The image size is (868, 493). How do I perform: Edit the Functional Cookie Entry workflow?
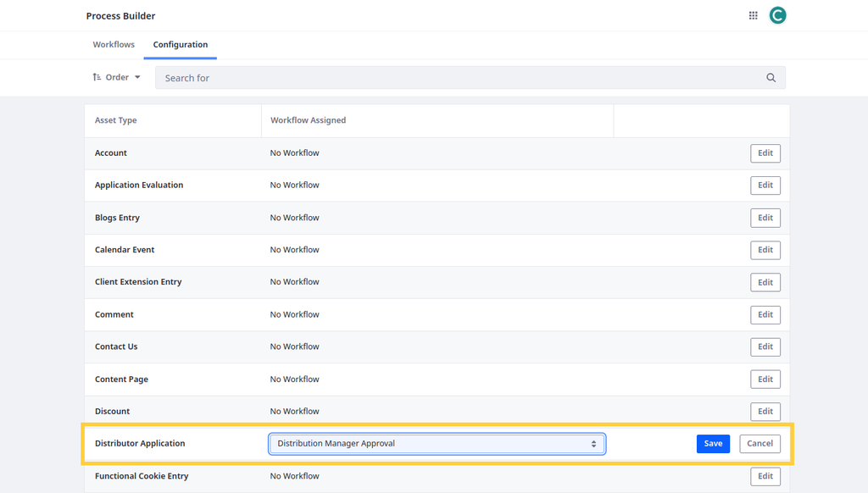pyautogui.click(x=765, y=476)
